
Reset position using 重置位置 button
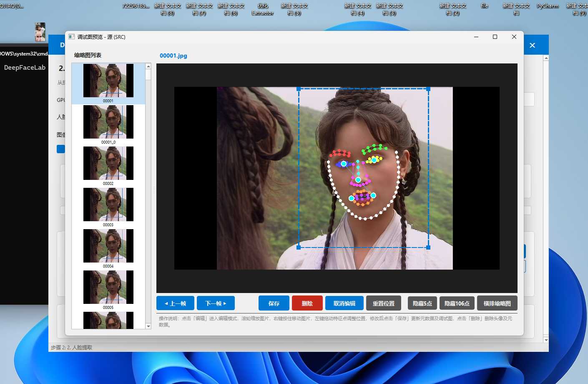[384, 303]
